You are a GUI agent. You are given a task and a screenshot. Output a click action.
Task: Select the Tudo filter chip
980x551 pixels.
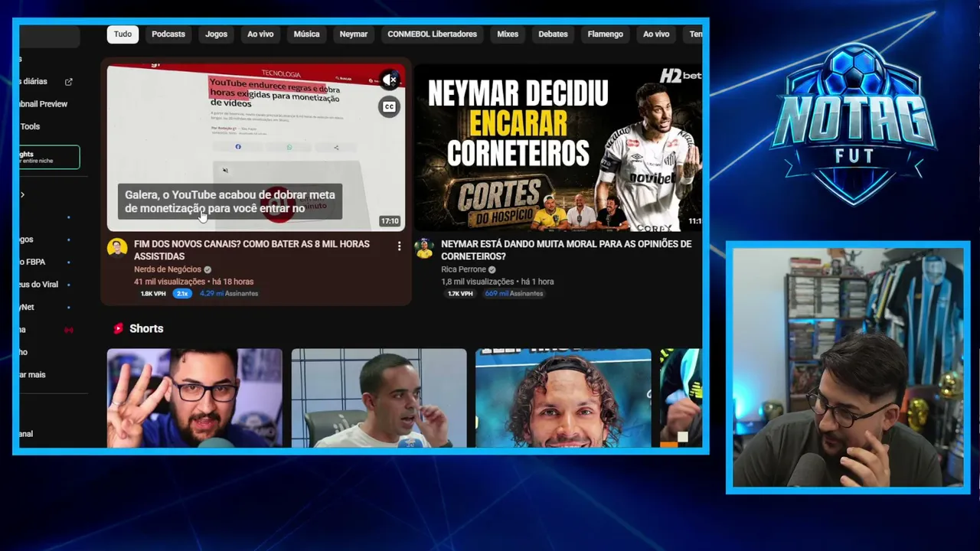coord(122,34)
